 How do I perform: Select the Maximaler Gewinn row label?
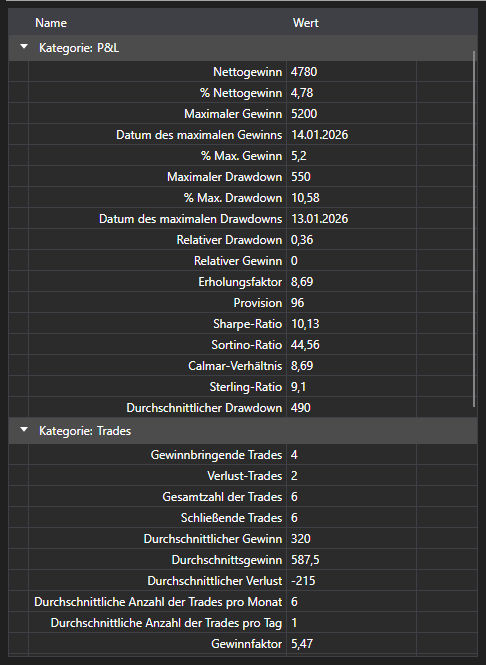click(x=233, y=114)
